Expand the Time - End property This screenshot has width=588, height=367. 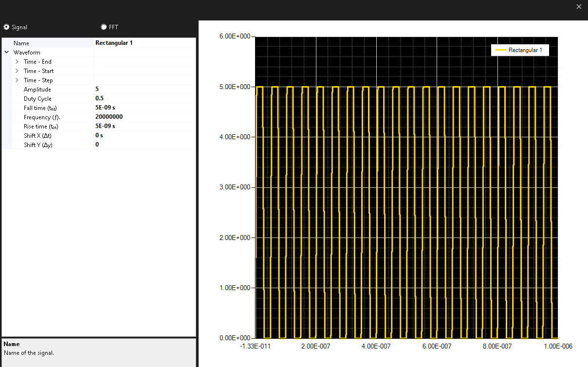[x=18, y=61]
